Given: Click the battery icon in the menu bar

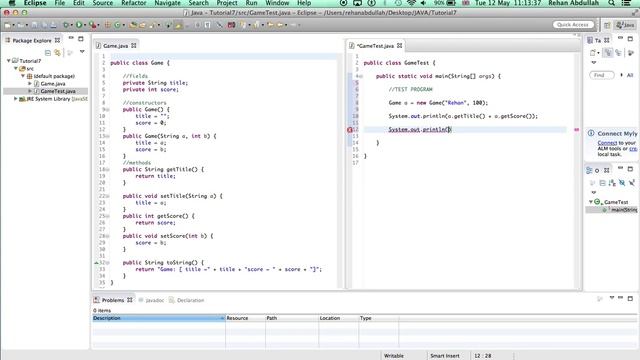Looking at the screenshot, I should [x=451, y=3].
